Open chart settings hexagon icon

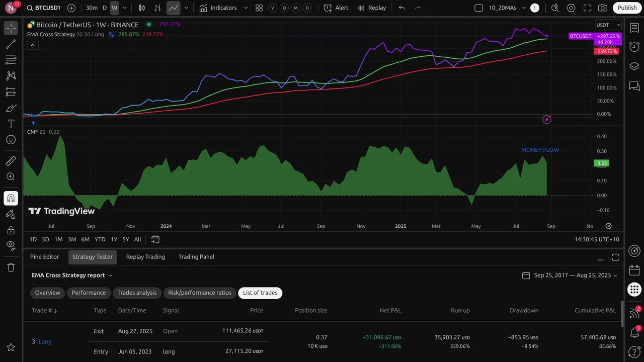pos(571,8)
